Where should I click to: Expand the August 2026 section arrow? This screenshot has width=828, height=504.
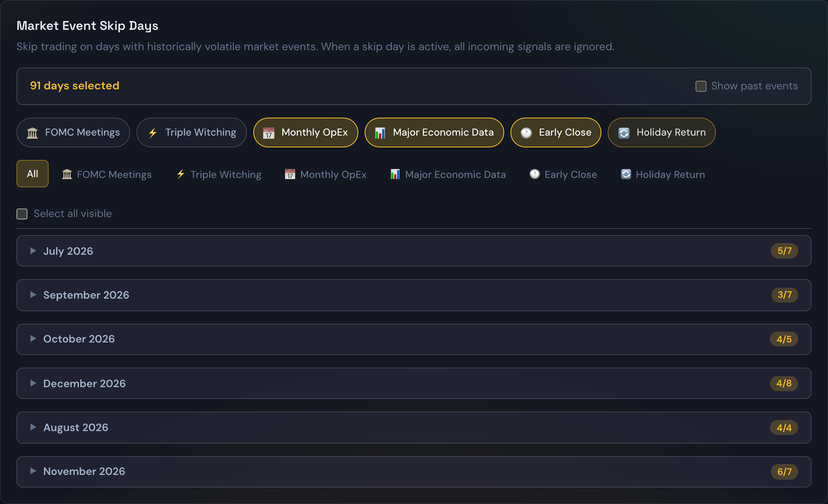pos(33,428)
